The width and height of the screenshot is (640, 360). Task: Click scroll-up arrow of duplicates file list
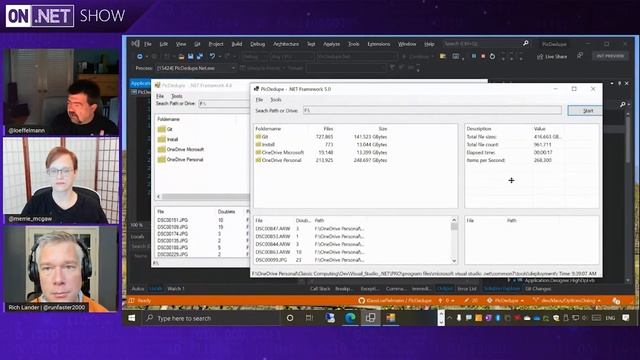point(454,220)
